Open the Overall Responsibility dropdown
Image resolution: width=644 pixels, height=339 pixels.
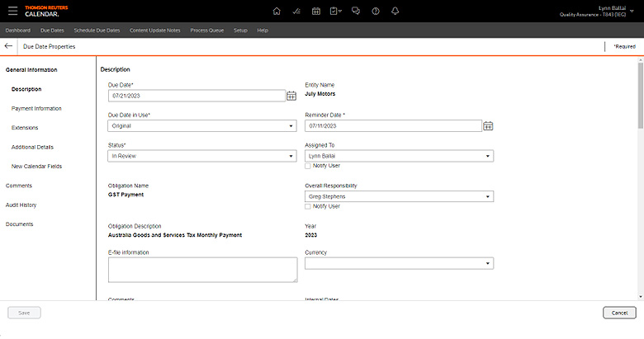399,197
